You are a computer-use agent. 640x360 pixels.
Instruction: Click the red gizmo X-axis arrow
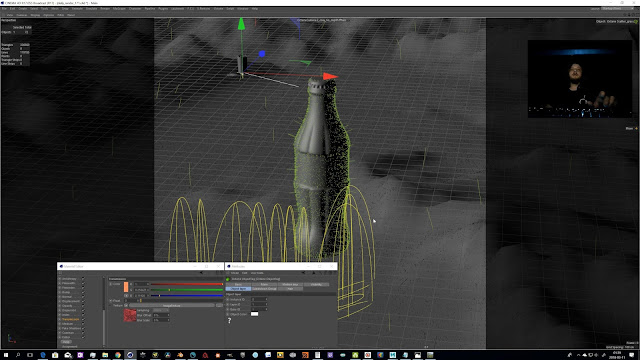330,76
